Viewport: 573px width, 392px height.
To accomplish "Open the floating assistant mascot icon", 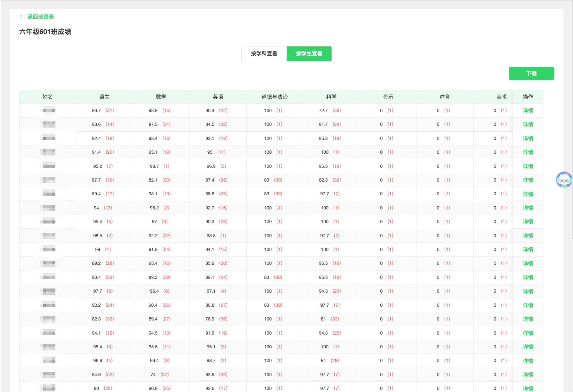I will (x=564, y=180).
